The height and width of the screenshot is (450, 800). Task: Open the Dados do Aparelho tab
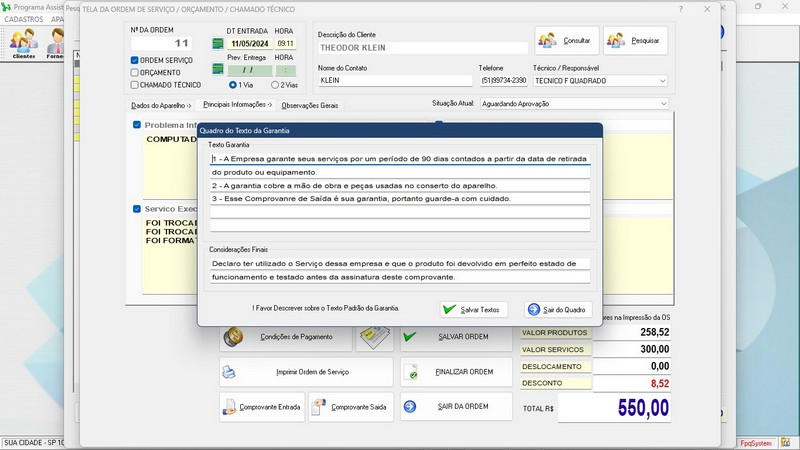pyautogui.click(x=160, y=105)
